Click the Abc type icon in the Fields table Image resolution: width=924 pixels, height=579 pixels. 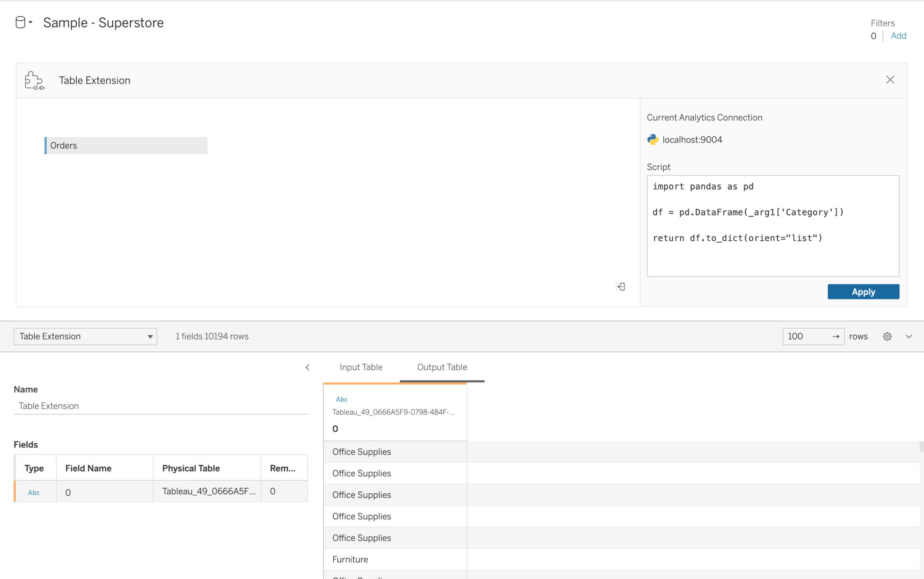pos(33,492)
